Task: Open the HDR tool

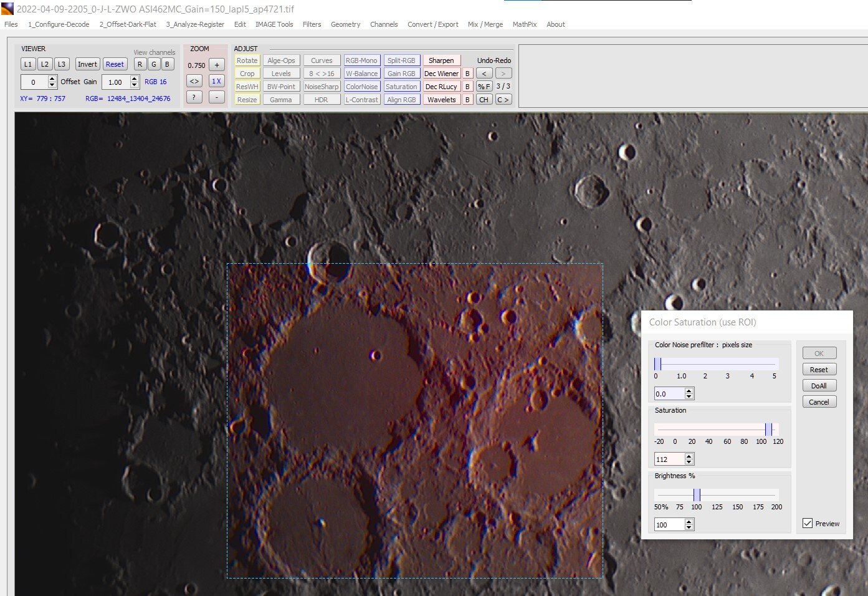Action: click(x=322, y=100)
